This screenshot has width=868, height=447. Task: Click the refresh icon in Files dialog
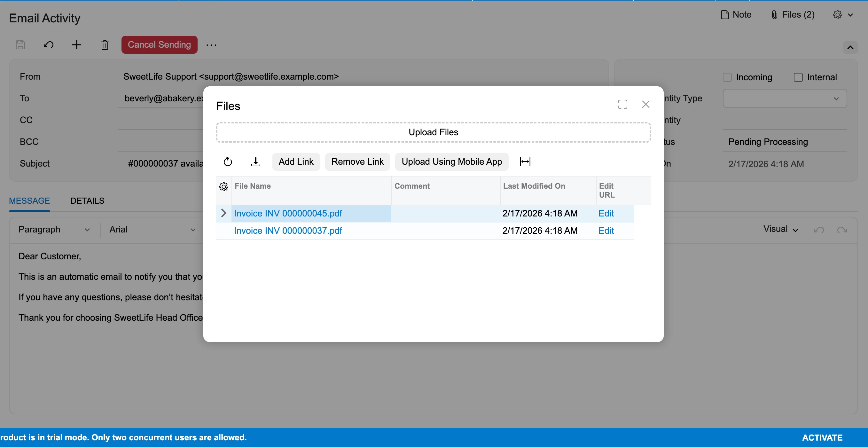[228, 162]
